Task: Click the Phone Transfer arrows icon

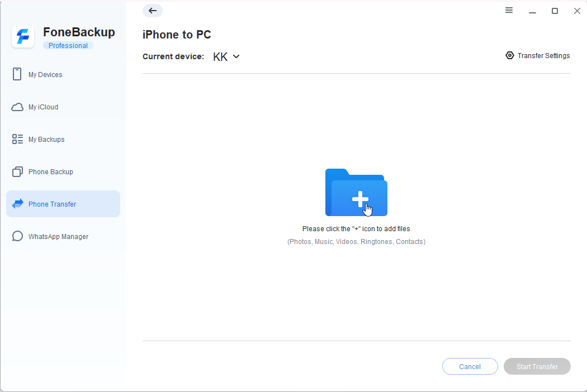Action: [x=17, y=204]
